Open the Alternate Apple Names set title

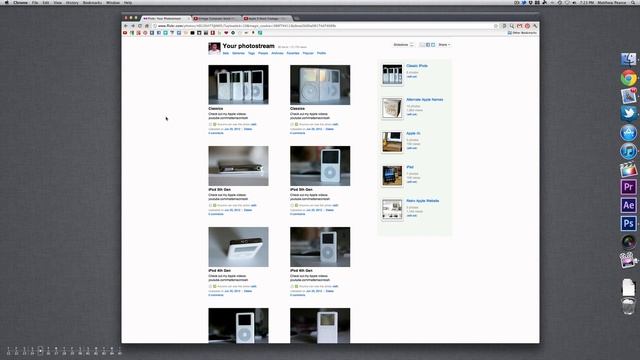point(424,100)
